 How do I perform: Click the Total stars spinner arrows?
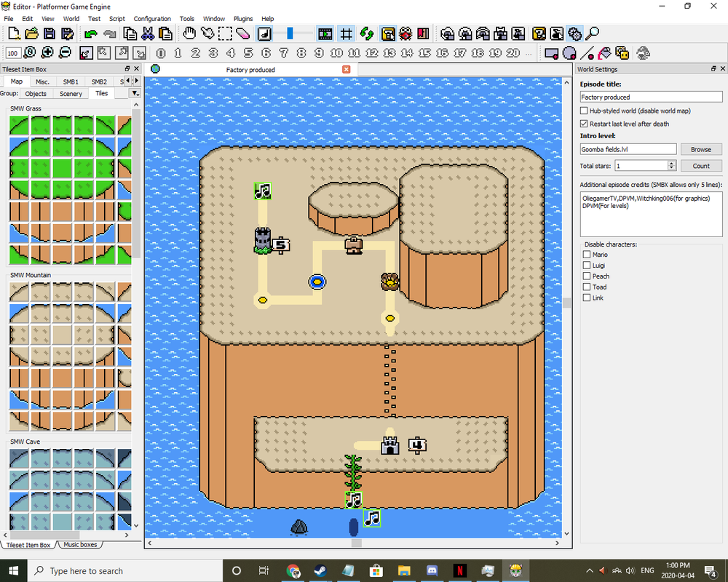click(671, 166)
